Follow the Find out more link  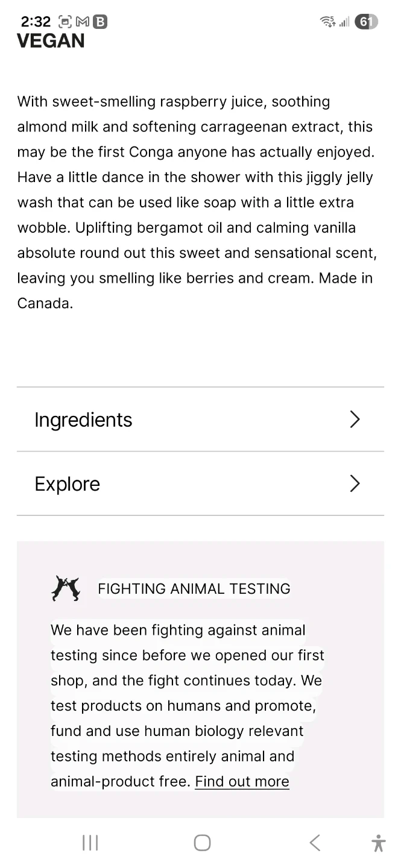click(242, 782)
